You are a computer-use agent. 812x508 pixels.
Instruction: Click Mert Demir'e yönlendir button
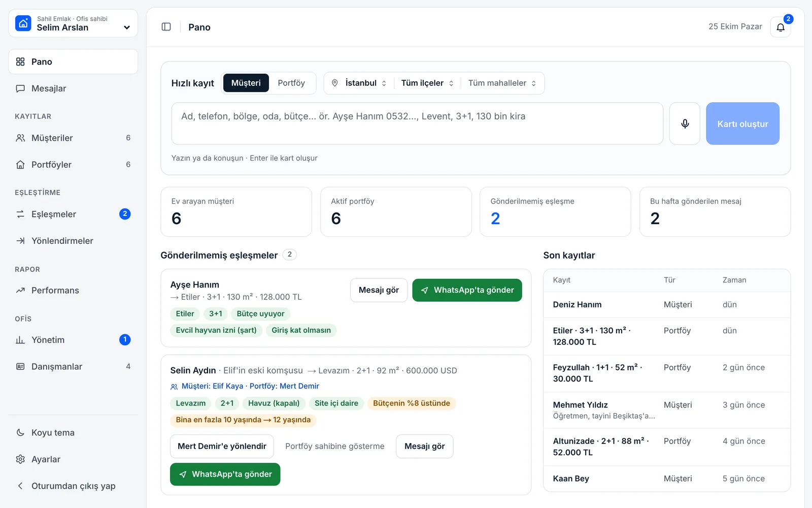[222, 446]
